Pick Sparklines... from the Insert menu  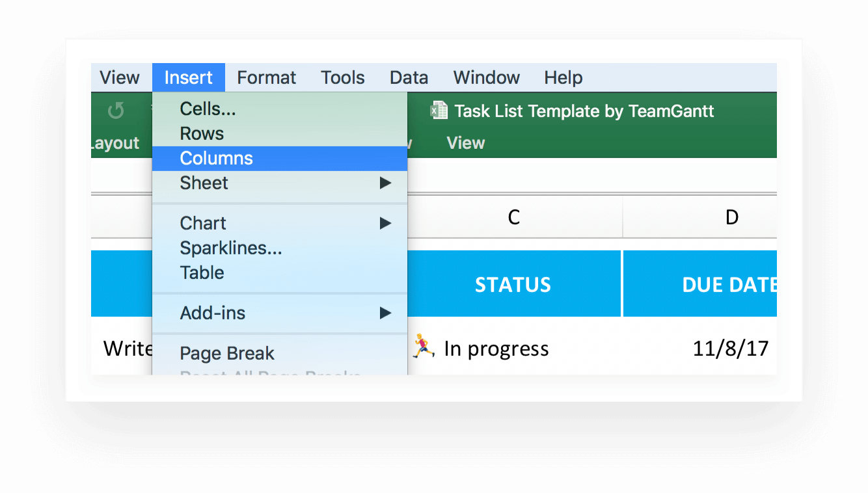coord(231,248)
